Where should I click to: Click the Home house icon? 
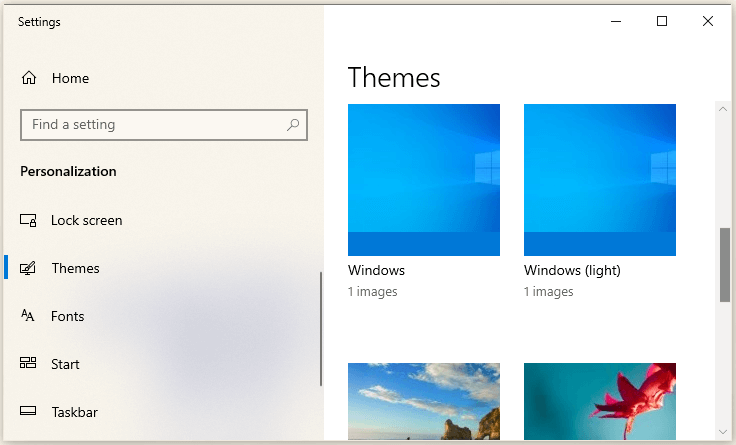[29, 78]
